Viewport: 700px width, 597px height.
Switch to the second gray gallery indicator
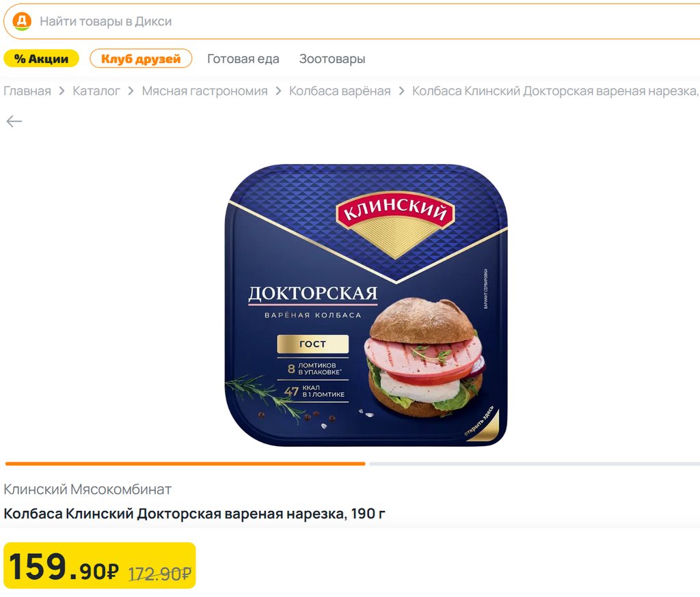pyautogui.click(x=535, y=464)
